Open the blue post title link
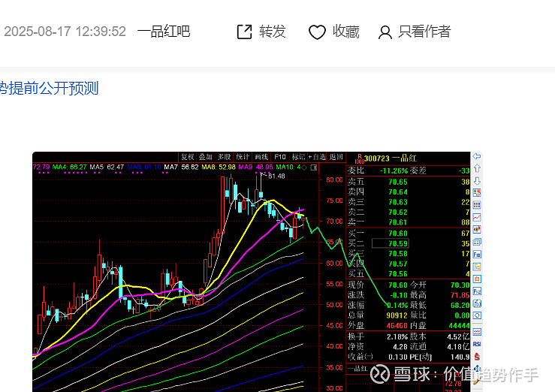Image resolution: width=555 pixels, height=392 pixels. (49, 89)
